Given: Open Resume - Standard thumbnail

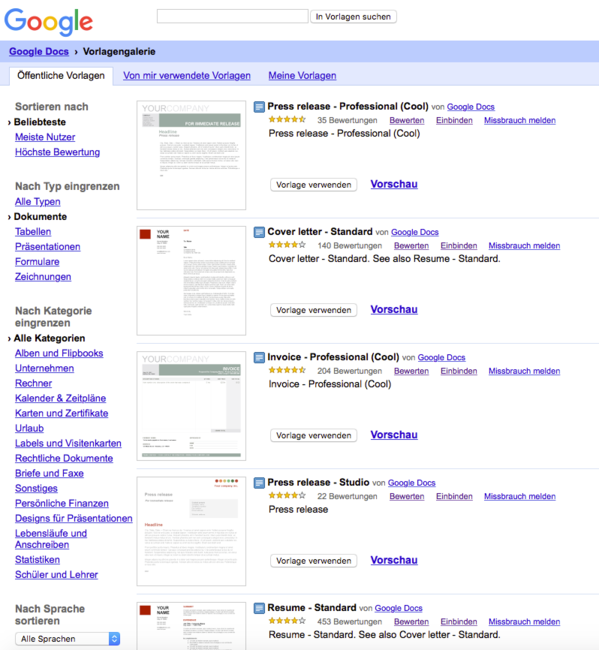Looking at the screenshot, I should pyautogui.click(x=191, y=626).
